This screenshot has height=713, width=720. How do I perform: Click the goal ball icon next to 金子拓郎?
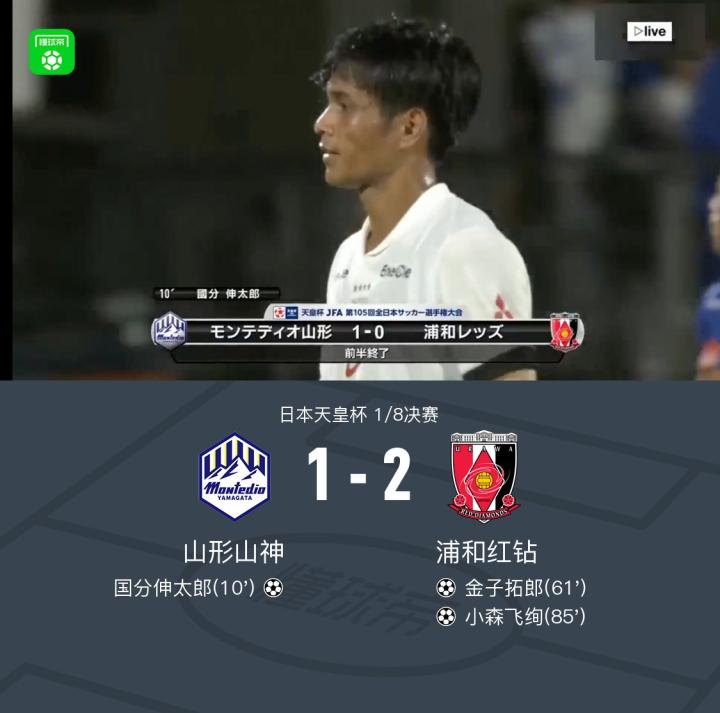(x=446, y=588)
